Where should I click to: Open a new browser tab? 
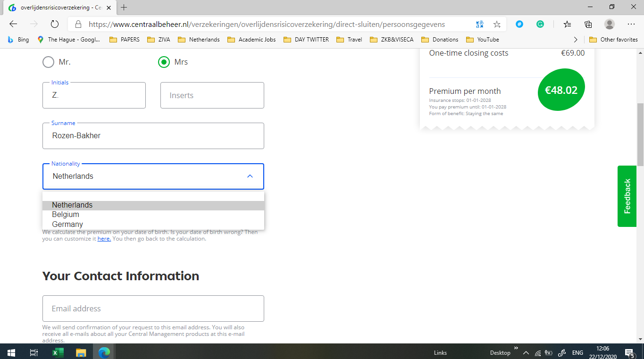tap(124, 8)
